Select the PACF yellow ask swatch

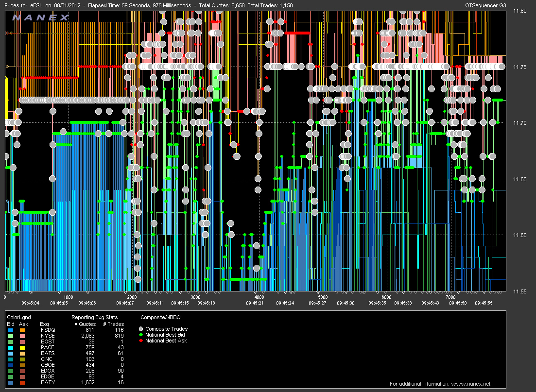(22, 347)
